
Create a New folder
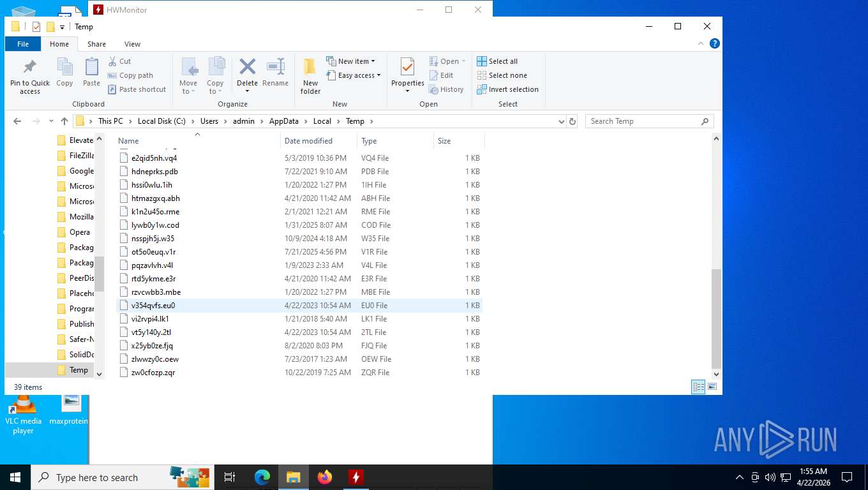[310, 76]
